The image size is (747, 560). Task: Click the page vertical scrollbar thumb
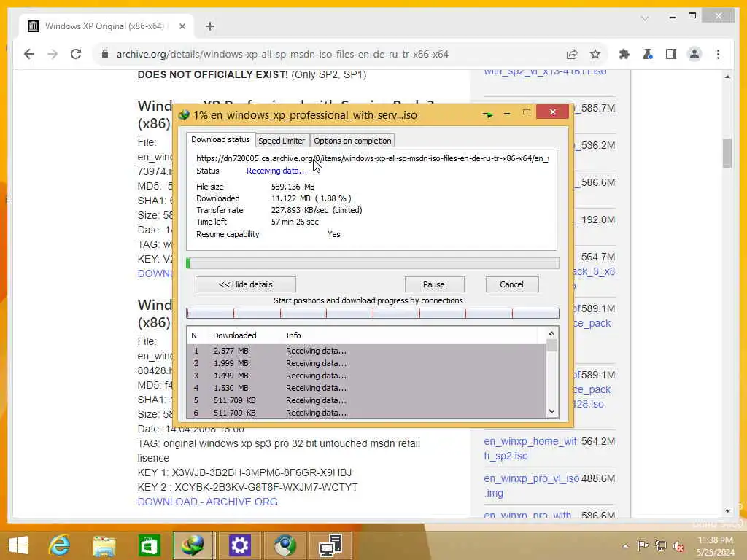727,153
